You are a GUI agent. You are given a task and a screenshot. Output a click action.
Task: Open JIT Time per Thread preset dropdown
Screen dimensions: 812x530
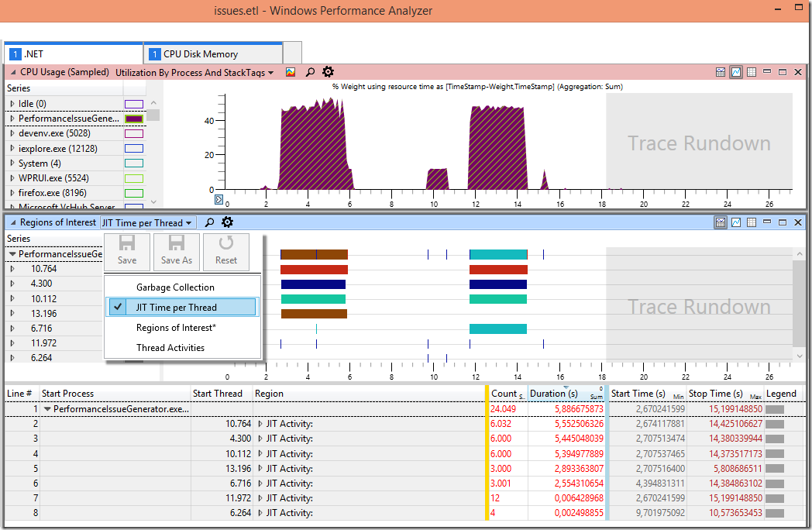point(147,223)
